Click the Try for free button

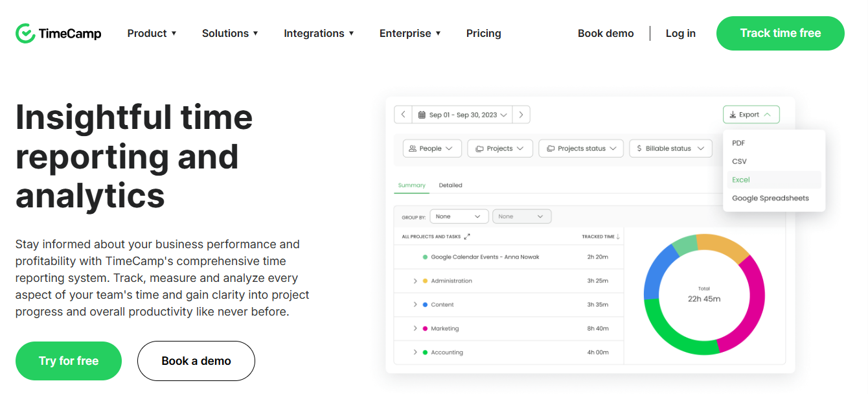pyautogui.click(x=69, y=361)
